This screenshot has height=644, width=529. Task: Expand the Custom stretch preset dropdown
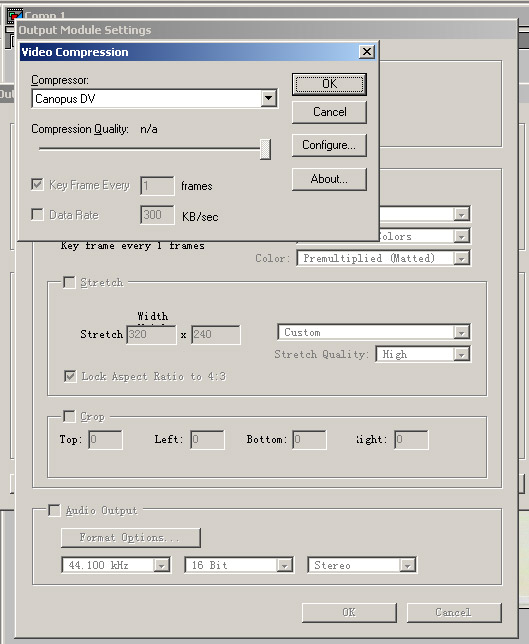374,332
